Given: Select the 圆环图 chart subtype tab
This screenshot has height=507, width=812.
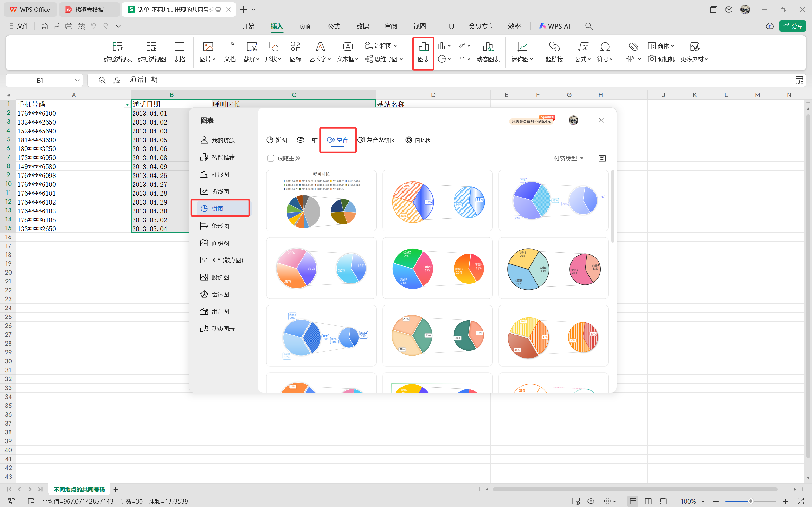Looking at the screenshot, I should 419,140.
